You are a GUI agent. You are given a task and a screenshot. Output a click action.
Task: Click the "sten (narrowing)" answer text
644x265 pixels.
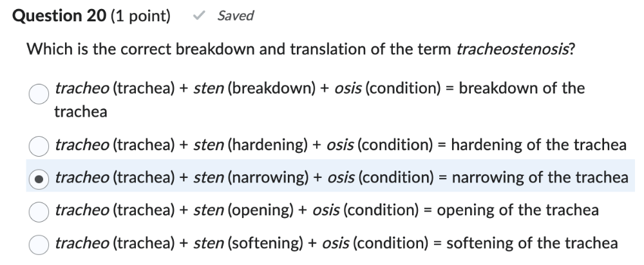250,177
